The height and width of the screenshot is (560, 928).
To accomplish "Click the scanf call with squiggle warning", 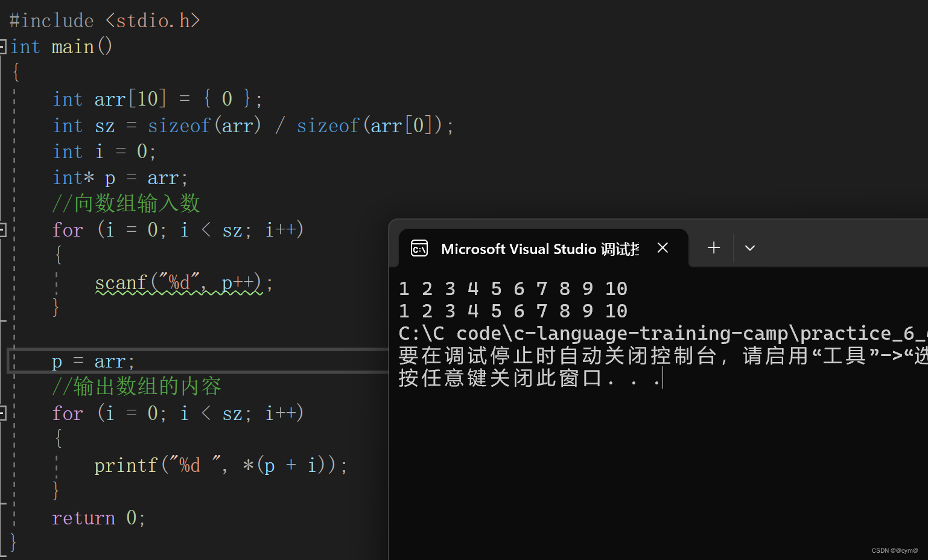I will click(184, 282).
